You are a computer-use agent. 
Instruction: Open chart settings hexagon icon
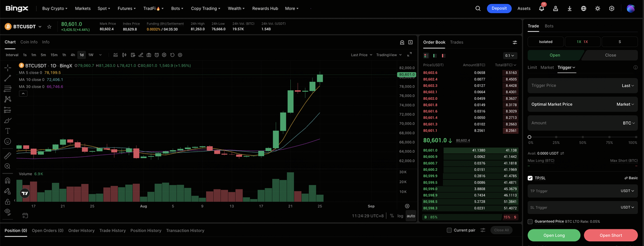164,55
